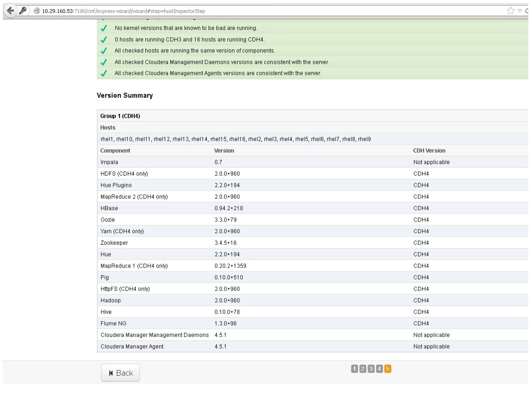This screenshot has width=532, height=407.
Task: Click the bookmark star icon
Action: (x=511, y=11)
